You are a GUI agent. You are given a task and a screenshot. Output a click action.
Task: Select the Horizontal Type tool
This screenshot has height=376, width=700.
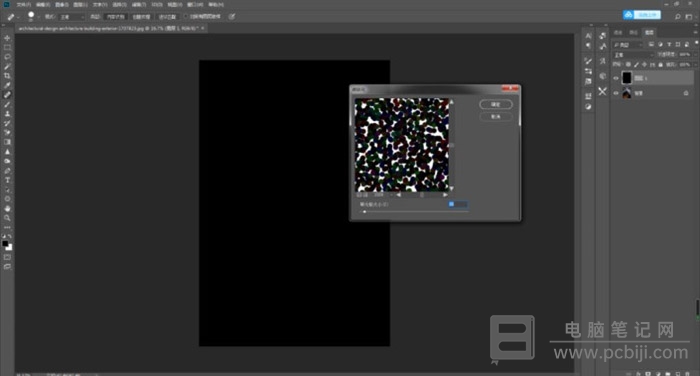7,180
